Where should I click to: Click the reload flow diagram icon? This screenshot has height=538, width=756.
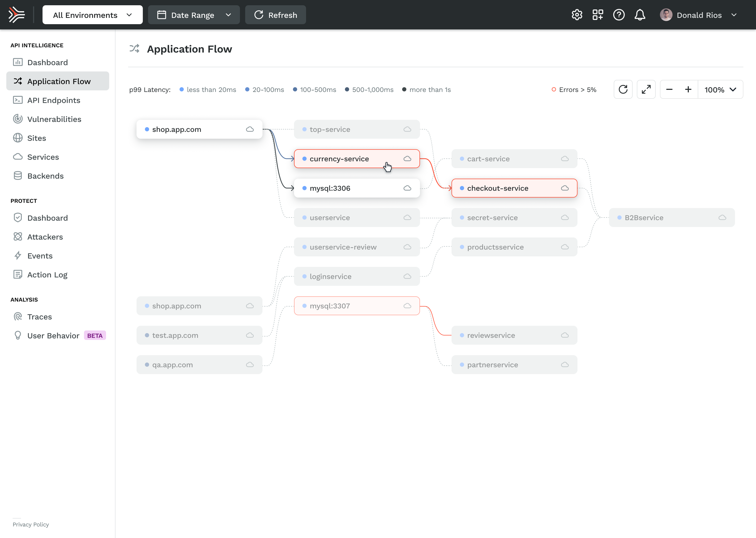coord(623,89)
